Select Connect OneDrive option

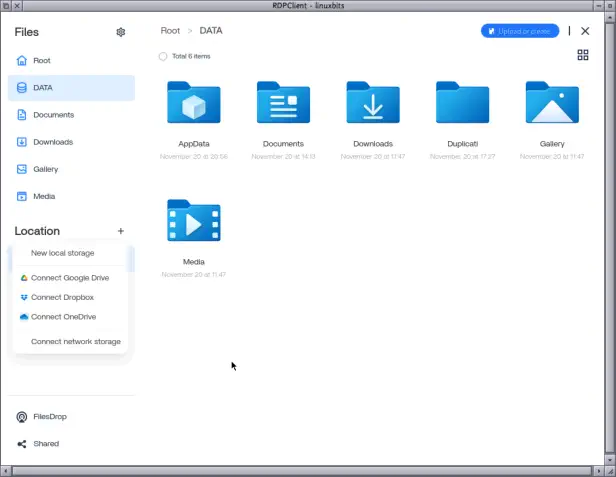coord(63,317)
